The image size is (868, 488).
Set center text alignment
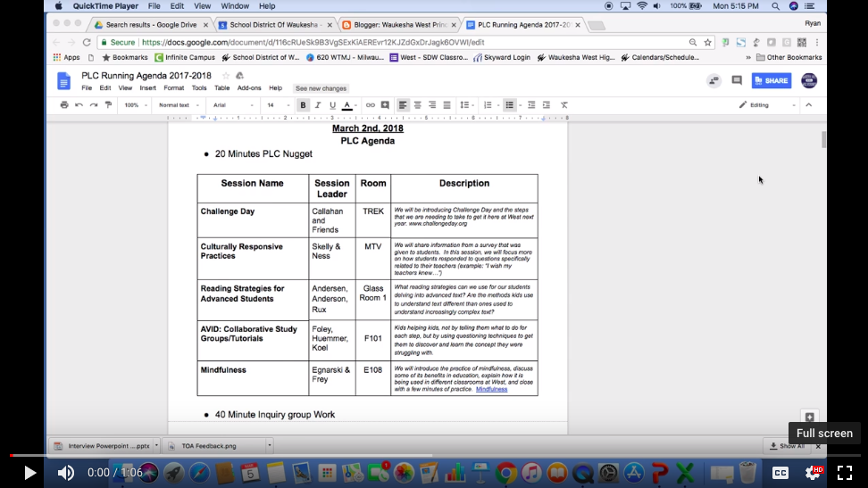pyautogui.click(x=417, y=105)
